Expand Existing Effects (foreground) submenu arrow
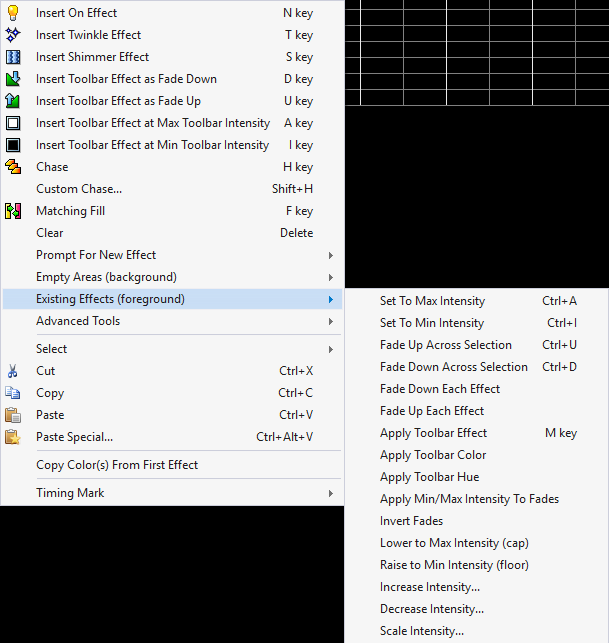Viewport: 609px width, 643px height. tap(331, 299)
